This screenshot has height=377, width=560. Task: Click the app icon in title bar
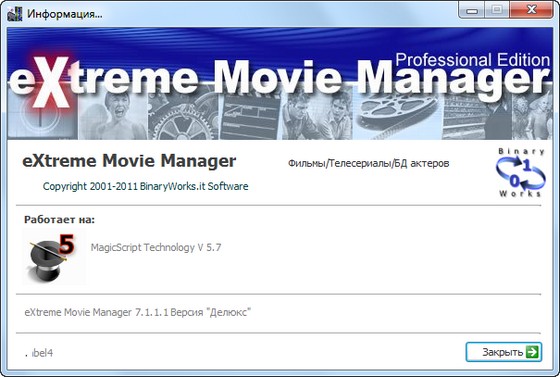[x=15, y=14]
